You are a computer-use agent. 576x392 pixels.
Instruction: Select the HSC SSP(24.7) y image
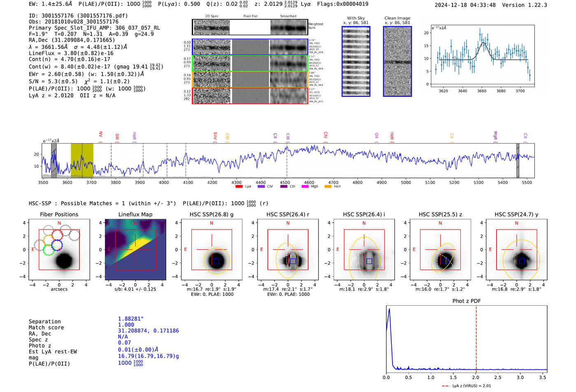click(x=516, y=250)
